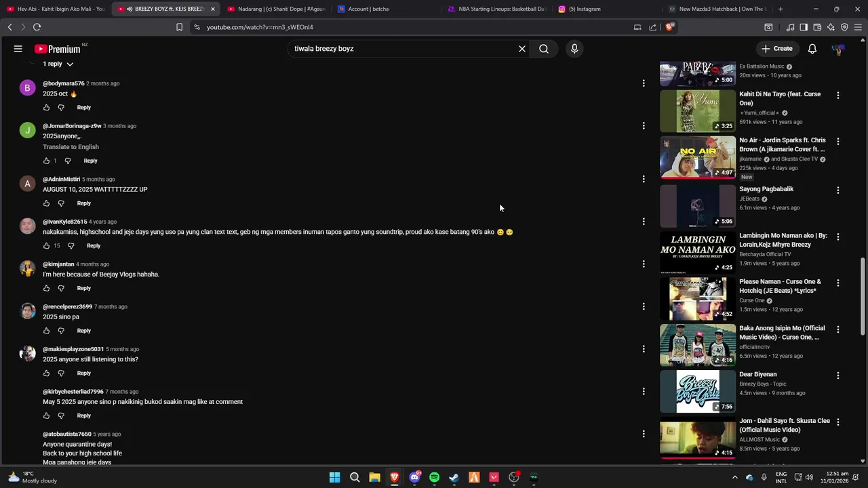Open more options for Dear Biyenan video
Image resolution: width=868 pixels, height=488 pixels.
pos(838,375)
